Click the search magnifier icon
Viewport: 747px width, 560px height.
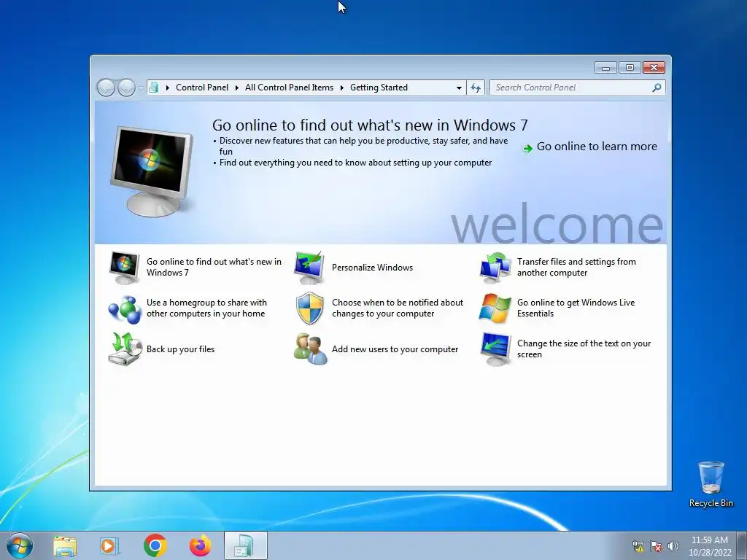tap(657, 87)
